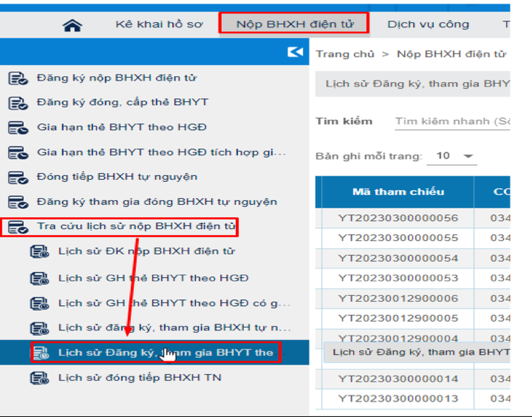Click the Tìm kiếm nhanh search field
532x417 pixels.
452,121
